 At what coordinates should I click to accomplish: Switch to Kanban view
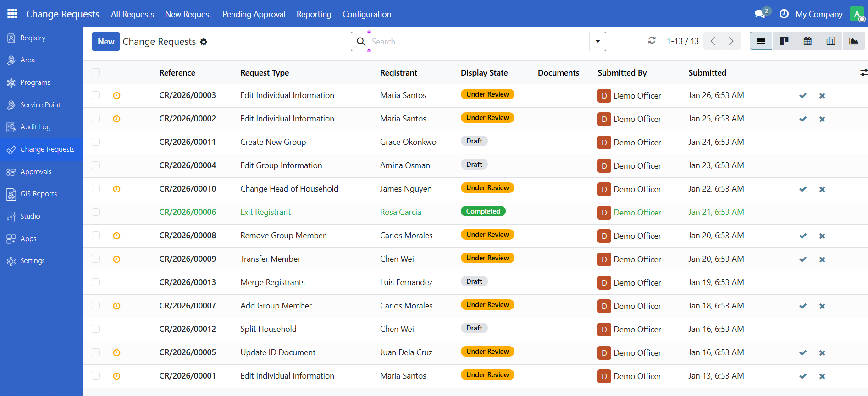coord(784,41)
